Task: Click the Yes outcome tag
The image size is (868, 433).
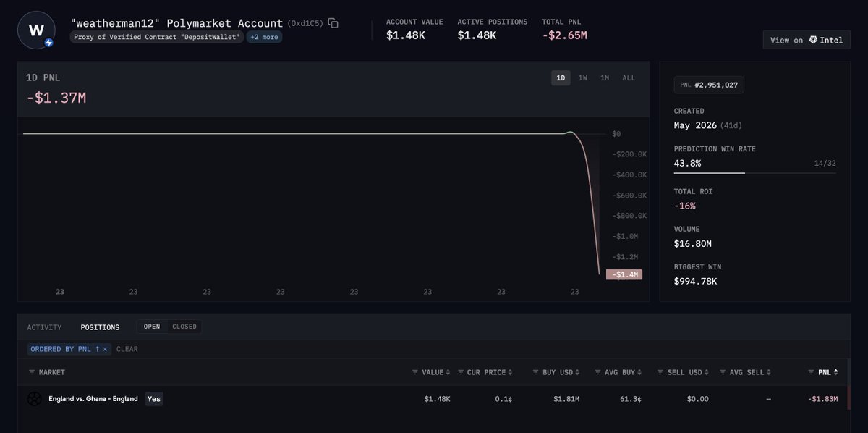Action: (x=154, y=399)
